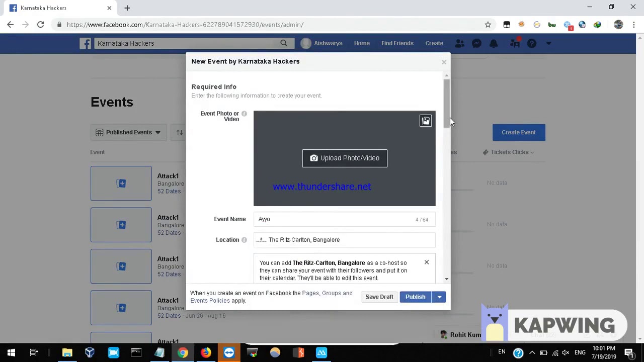Show hidden system tray icons

(x=532, y=352)
